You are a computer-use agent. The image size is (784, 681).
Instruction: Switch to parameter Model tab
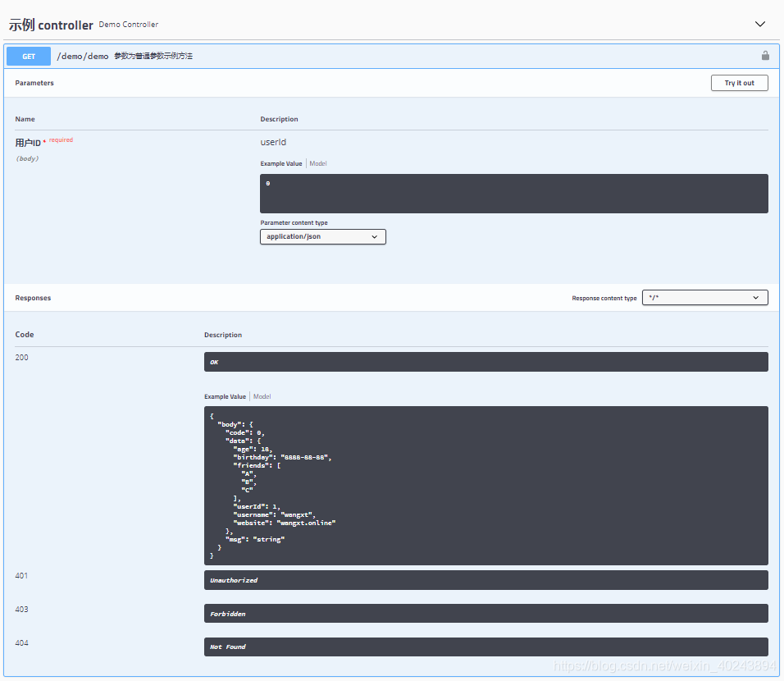coord(318,163)
